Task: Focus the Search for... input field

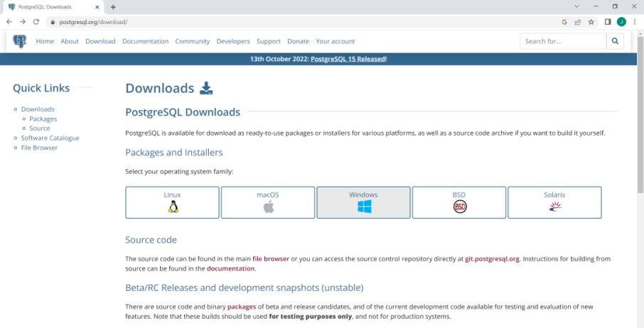Action: point(563,41)
